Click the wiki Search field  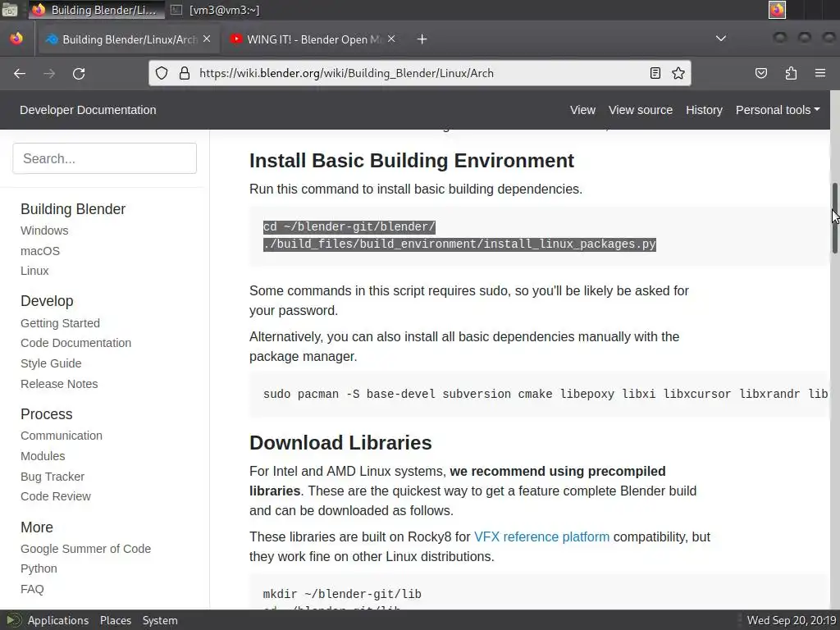[x=104, y=158]
